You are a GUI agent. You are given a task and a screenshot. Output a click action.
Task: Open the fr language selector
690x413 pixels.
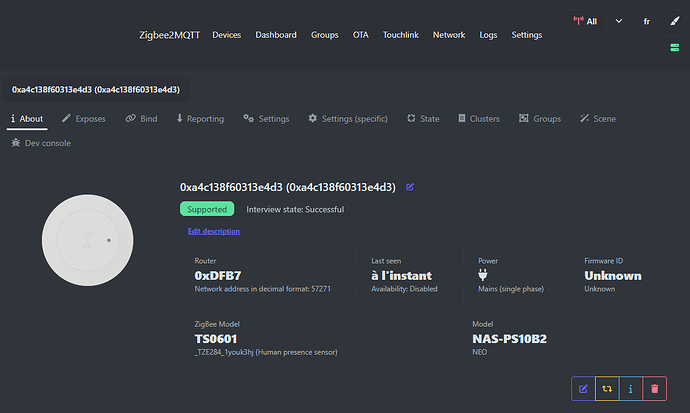pyautogui.click(x=646, y=21)
